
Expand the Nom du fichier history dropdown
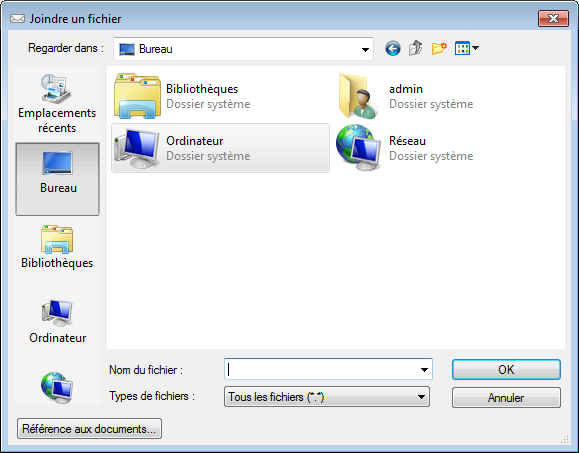coord(424,369)
